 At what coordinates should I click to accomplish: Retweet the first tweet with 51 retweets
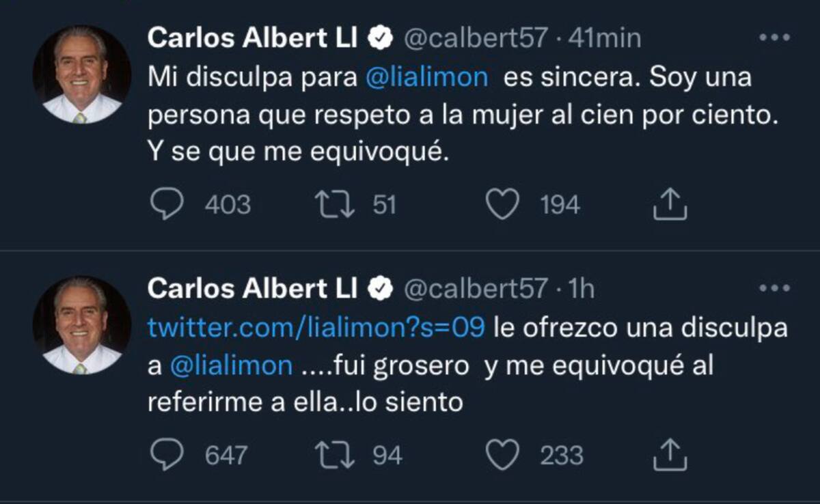336,205
